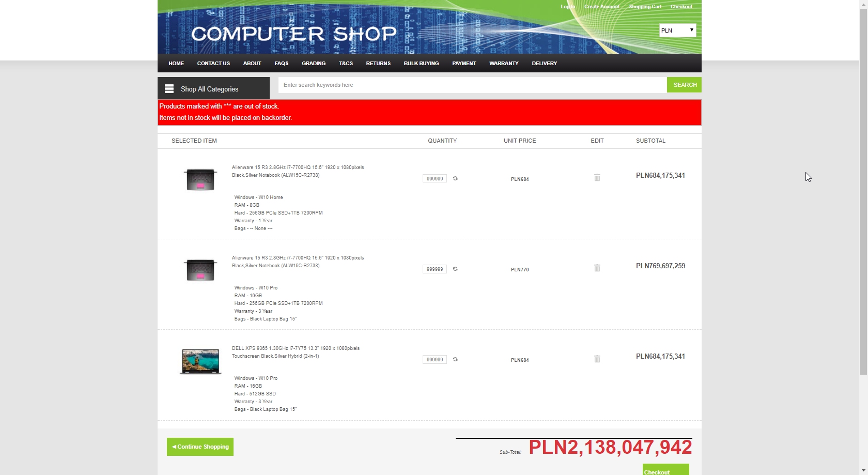Open the PLN currency dropdown

(x=677, y=30)
